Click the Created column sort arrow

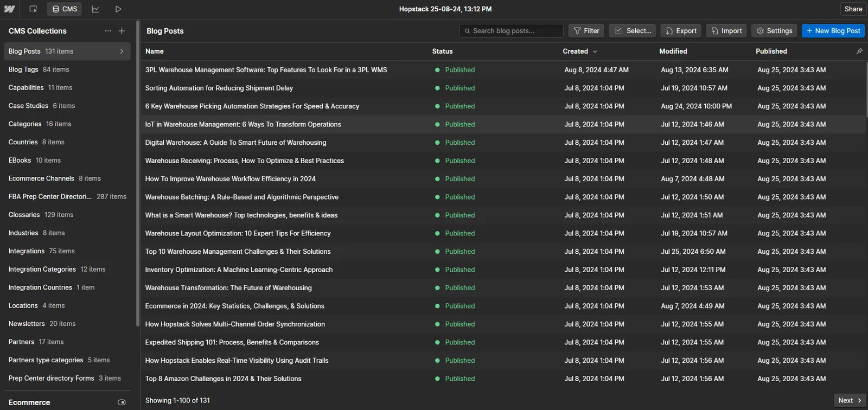595,52
